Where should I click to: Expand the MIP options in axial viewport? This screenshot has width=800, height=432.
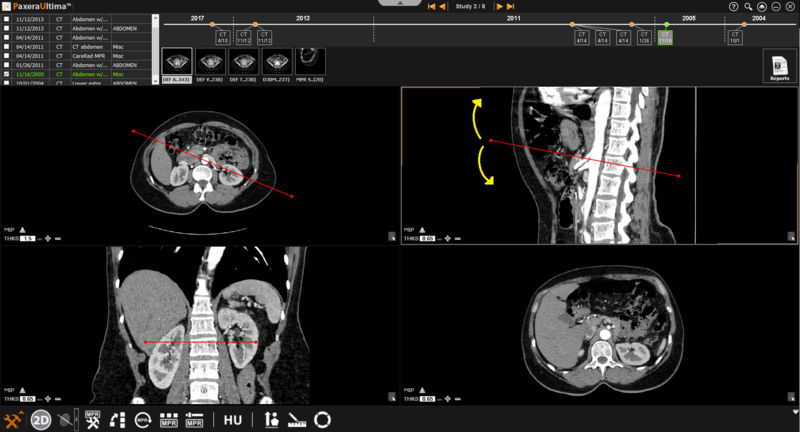[x=23, y=228]
